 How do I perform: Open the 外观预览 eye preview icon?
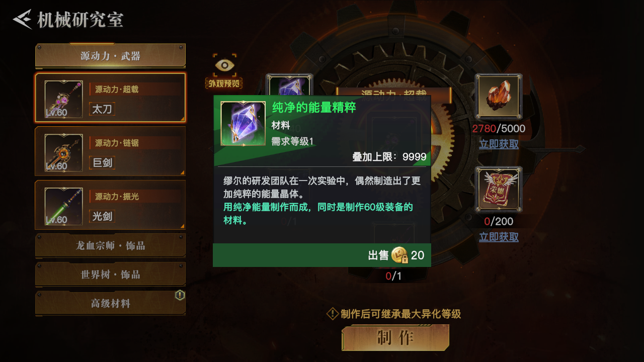224,71
